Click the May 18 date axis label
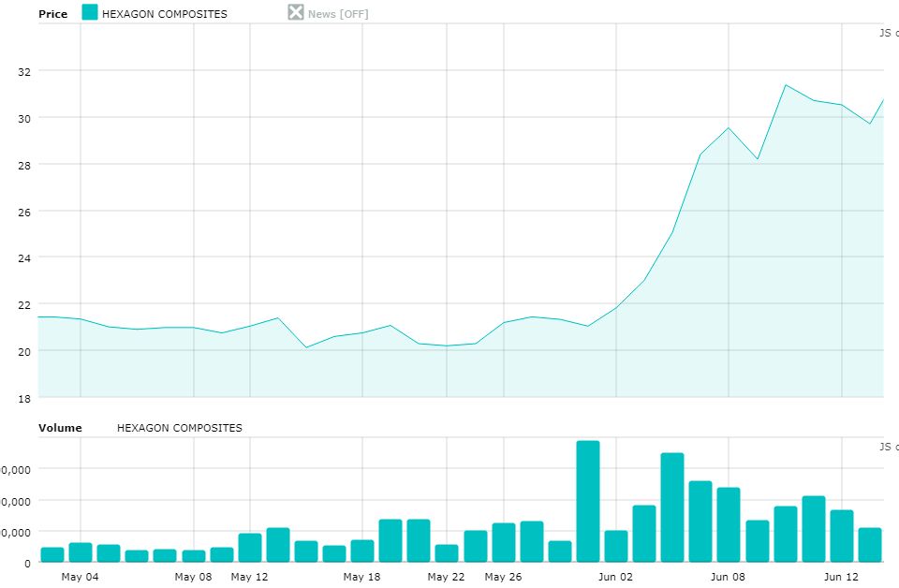 point(361,577)
